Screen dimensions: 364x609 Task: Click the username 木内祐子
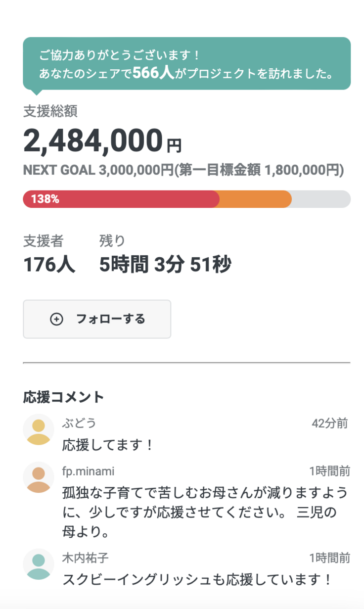(85, 559)
